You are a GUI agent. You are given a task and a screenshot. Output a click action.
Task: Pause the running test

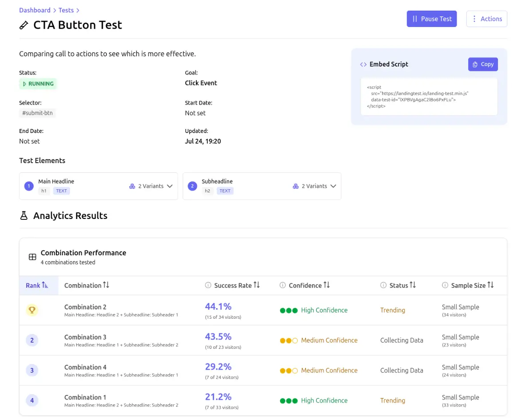tap(431, 19)
